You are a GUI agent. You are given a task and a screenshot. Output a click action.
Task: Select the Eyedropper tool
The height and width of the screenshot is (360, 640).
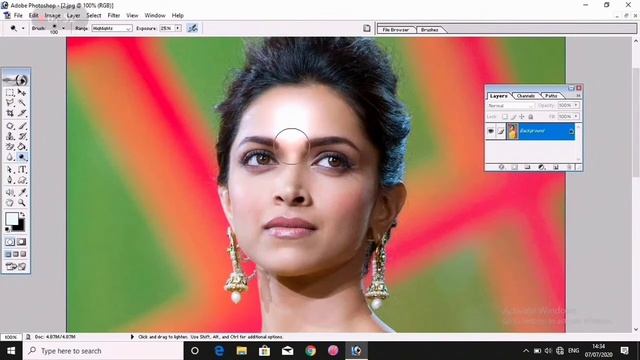(x=22, y=192)
